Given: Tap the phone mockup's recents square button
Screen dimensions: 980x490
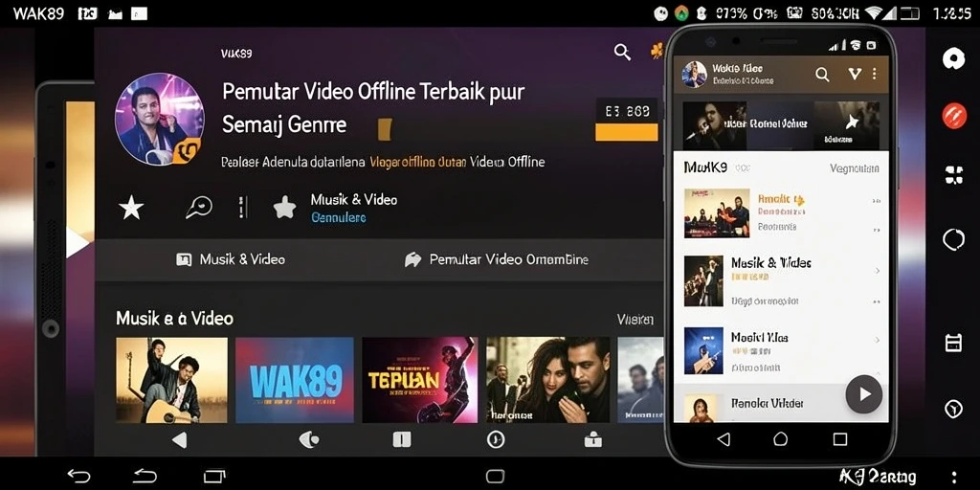Looking at the screenshot, I should 840,439.
